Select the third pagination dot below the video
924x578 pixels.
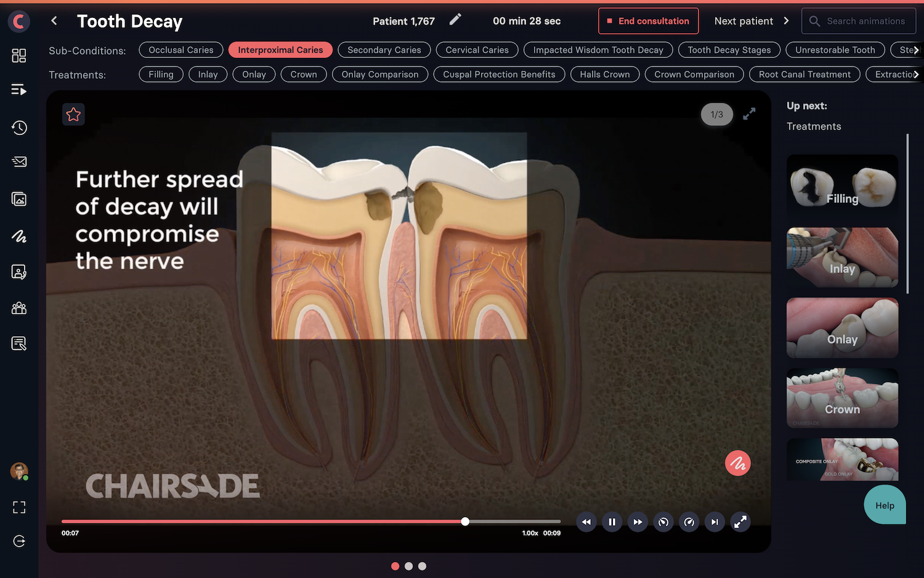422,566
